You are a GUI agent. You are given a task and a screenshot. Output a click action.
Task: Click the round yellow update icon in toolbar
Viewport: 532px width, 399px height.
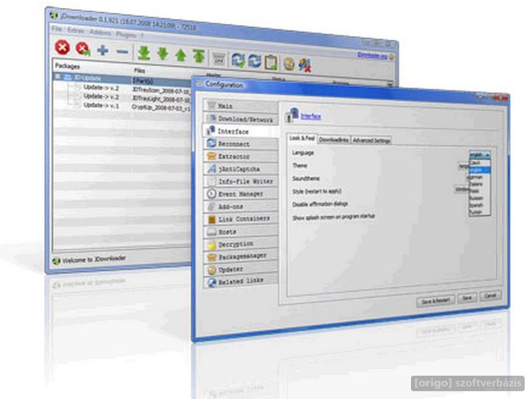pyautogui.click(x=289, y=64)
